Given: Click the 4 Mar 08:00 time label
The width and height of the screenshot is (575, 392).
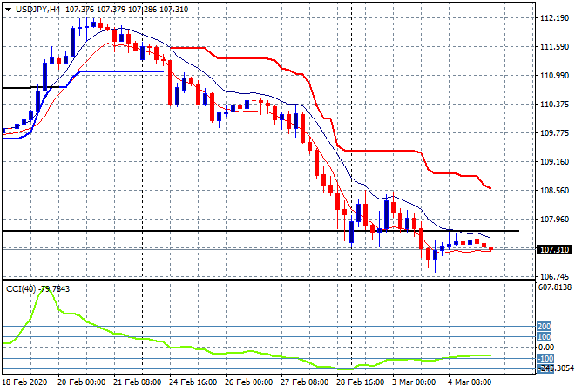Looking at the screenshot, I should click(470, 382).
